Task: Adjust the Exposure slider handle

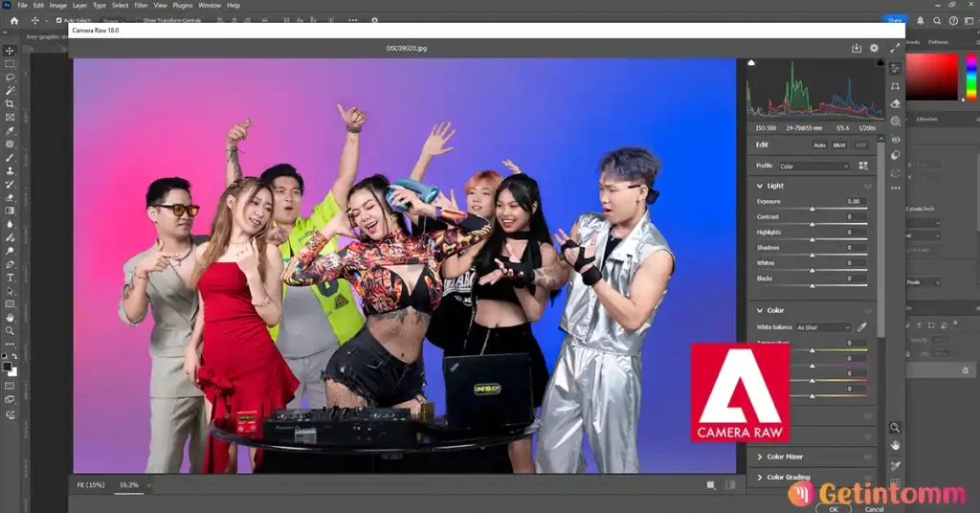Action: pyautogui.click(x=812, y=209)
